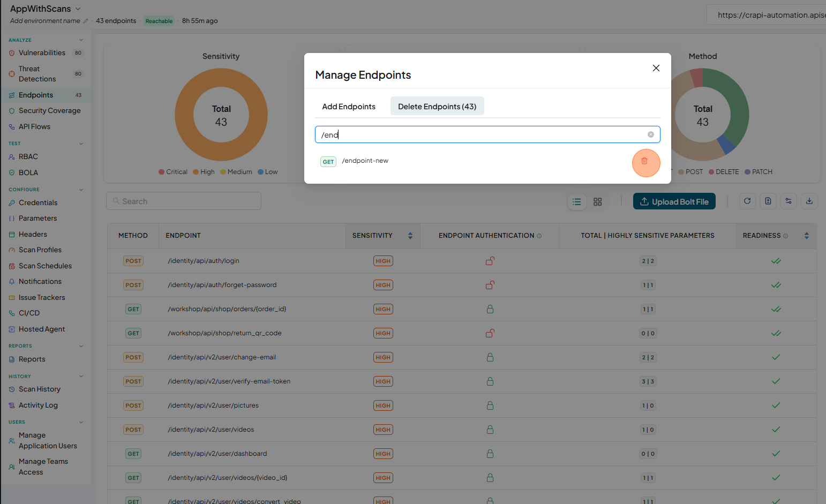
Task: Open Scan Schedules in the sidebar
Action: (x=46, y=266)
